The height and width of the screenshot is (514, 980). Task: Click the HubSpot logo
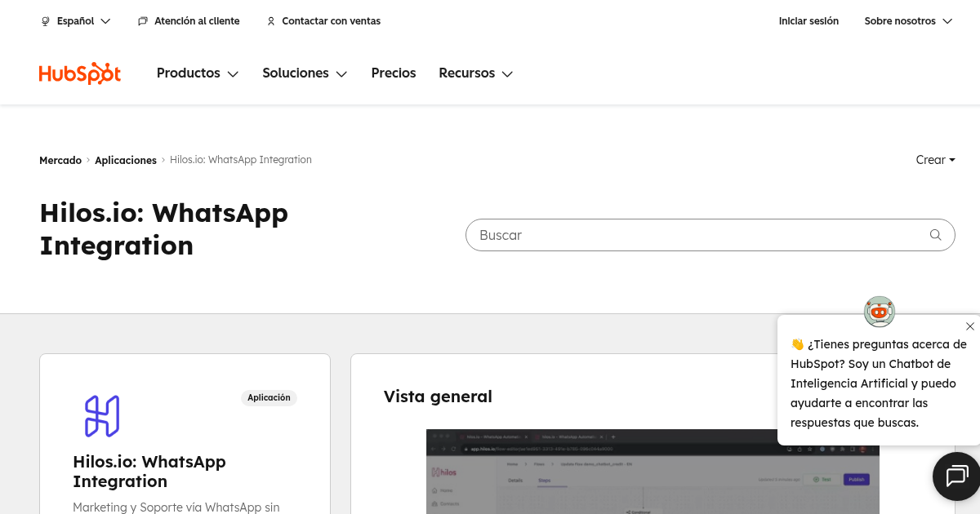coord(80,73)
